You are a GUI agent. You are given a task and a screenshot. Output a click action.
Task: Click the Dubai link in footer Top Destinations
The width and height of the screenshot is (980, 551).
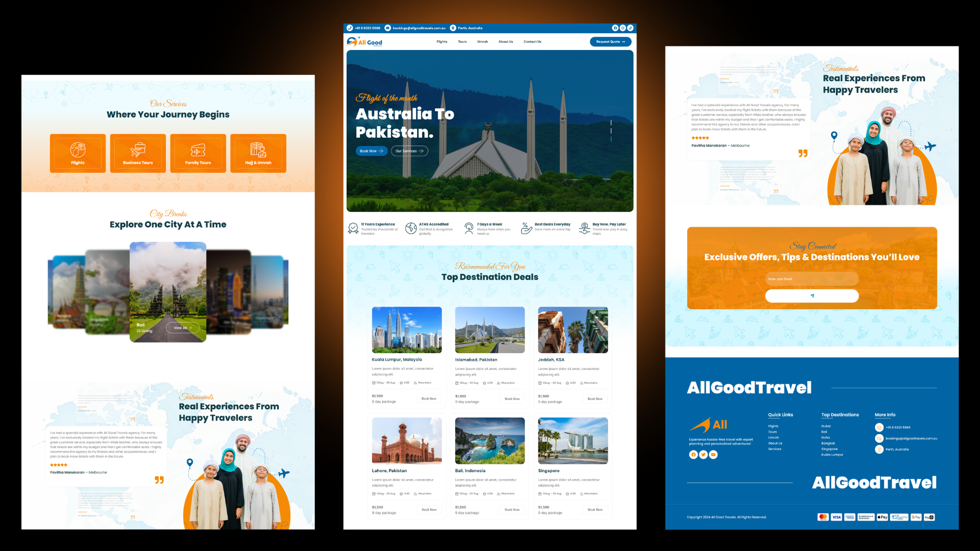click(826, 426)
